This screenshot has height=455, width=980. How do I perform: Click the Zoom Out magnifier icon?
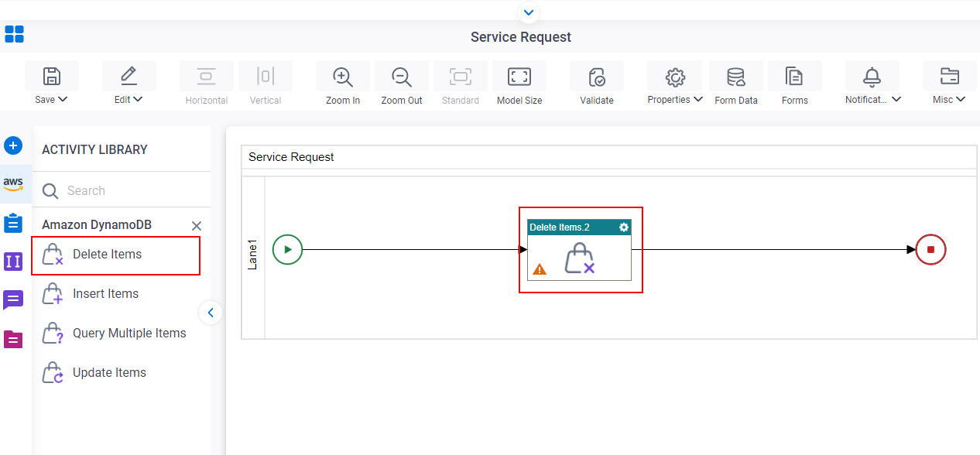tap(402, 76)
